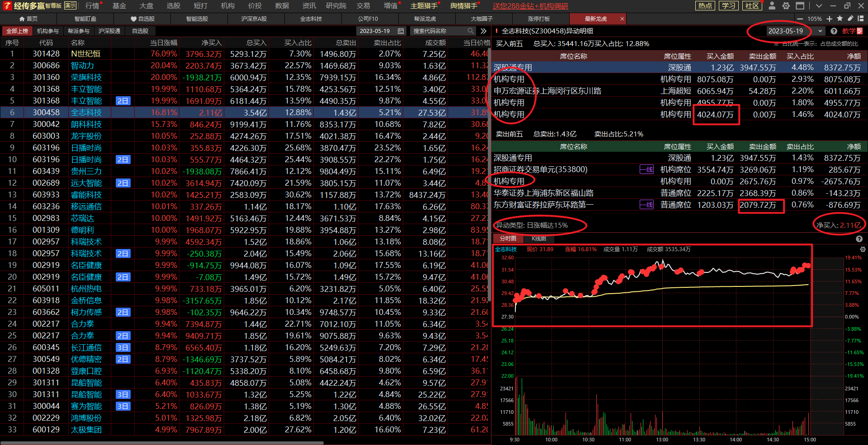Click the 经传多赢 app logo
The height and width of the screenshot is (445, 868).
7,6
